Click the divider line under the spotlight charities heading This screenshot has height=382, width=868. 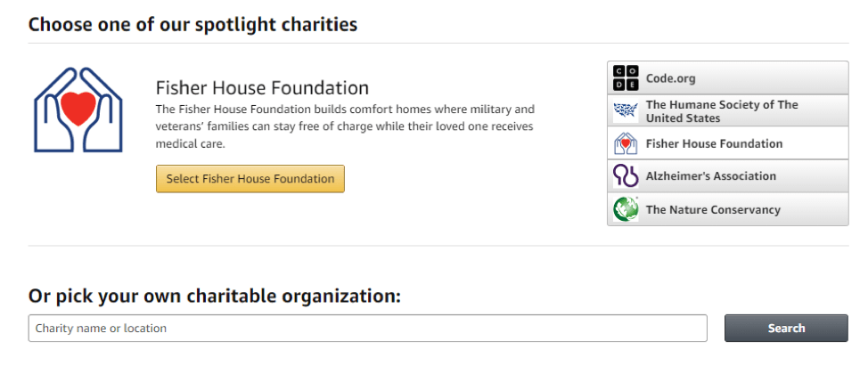[x=438, y=43]
